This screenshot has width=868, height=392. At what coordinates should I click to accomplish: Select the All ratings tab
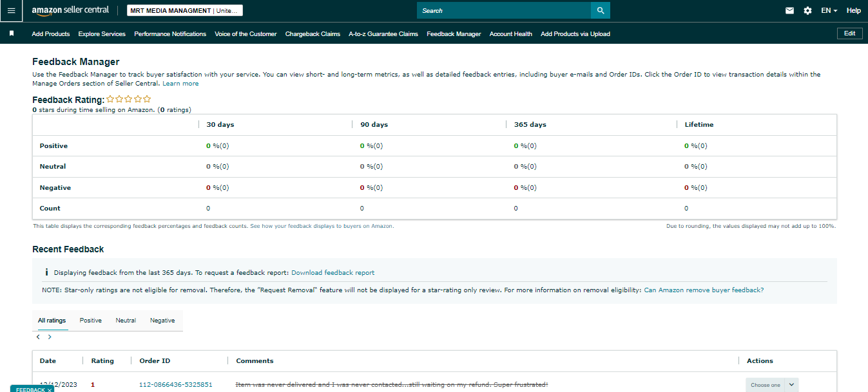click(52, 321)
